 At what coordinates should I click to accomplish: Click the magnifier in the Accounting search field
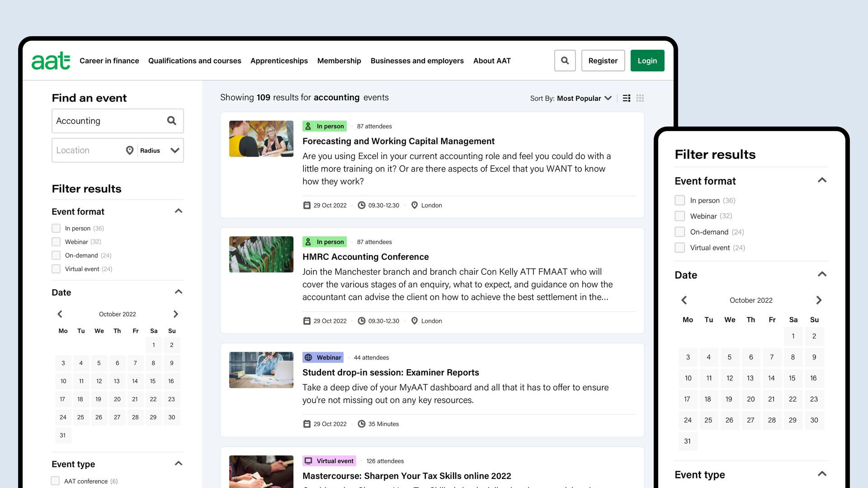click(x=172, y=121)
